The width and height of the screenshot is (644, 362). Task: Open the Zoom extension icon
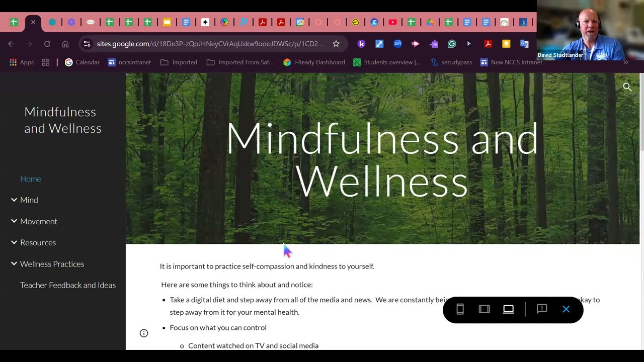click(397, 44)
